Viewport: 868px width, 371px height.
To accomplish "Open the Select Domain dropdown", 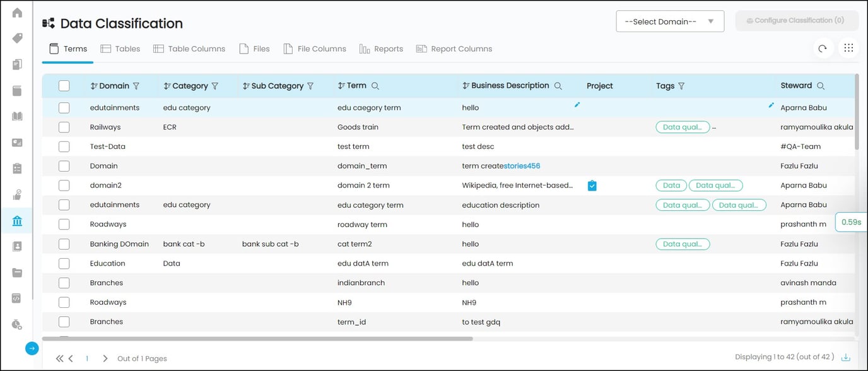I will [669, 21].
